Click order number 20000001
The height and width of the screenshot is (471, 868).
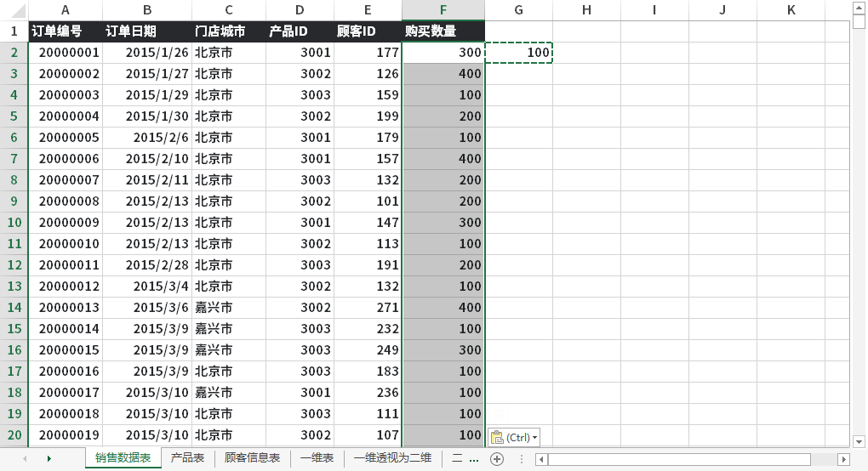pyautogui.click(x=66, y=53)
